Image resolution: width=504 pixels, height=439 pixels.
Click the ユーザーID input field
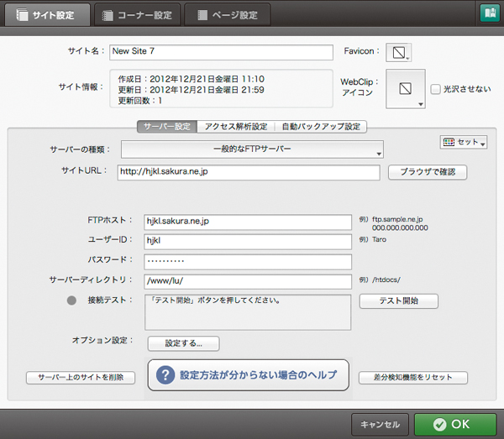coord(248,242)
